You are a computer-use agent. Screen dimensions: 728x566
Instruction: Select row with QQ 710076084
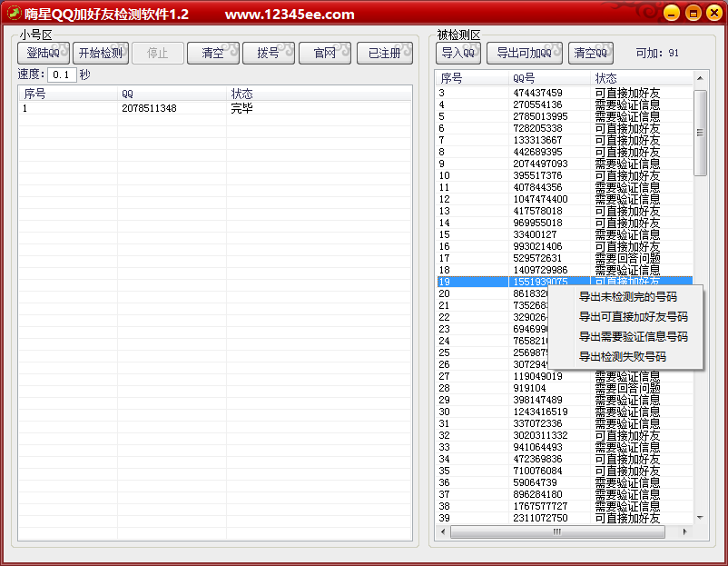[x=565, y=471]
